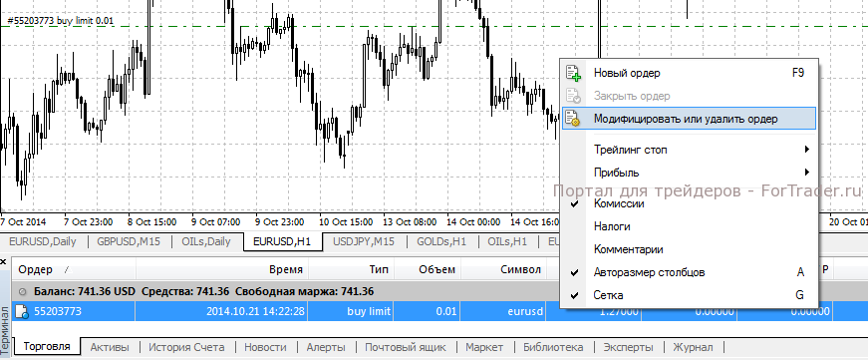The image size is (868, 360).
Task: Close the Terminal panel with the x
Action: point(4,261)
